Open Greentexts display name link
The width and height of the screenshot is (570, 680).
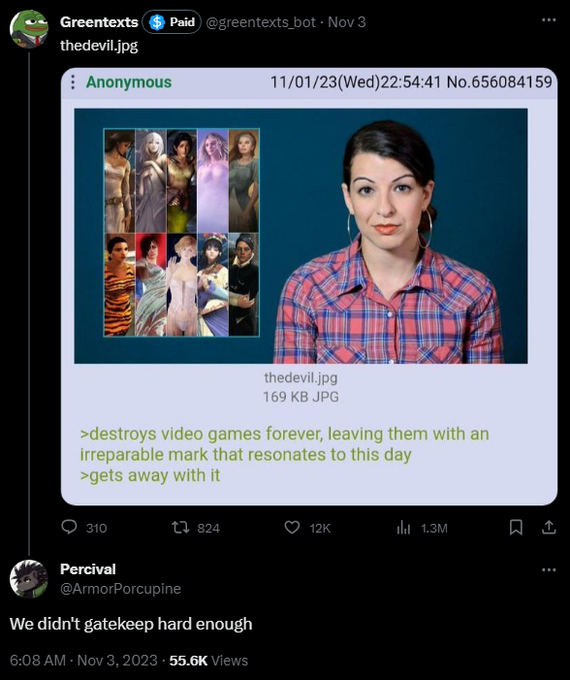tap(99, 22)
